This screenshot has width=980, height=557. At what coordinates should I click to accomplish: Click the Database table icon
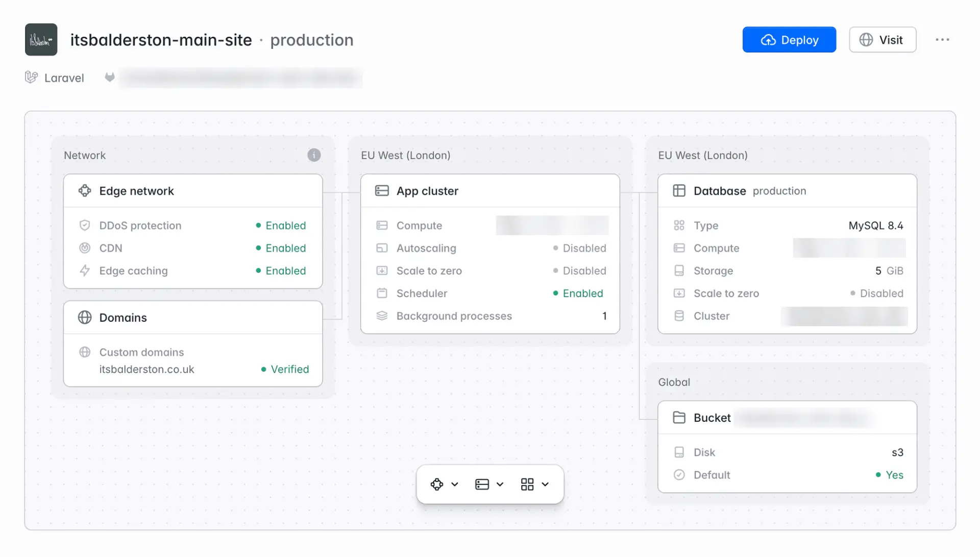click(x=679, y=191)
